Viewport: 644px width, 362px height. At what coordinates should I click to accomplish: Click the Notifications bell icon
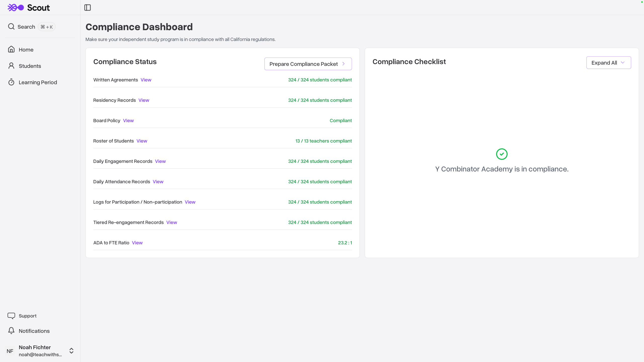click(x=11, y=331)
